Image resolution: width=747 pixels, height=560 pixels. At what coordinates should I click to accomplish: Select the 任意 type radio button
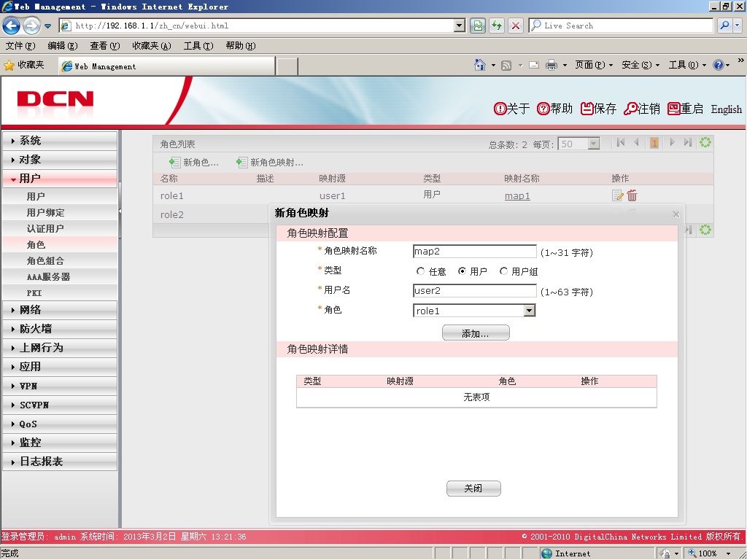pyautogui.click(x=420, y=271)
